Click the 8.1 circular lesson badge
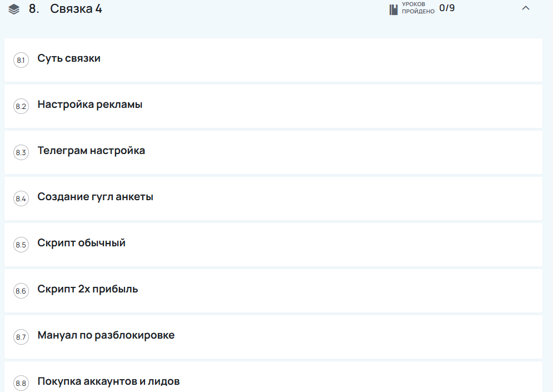 21,60
